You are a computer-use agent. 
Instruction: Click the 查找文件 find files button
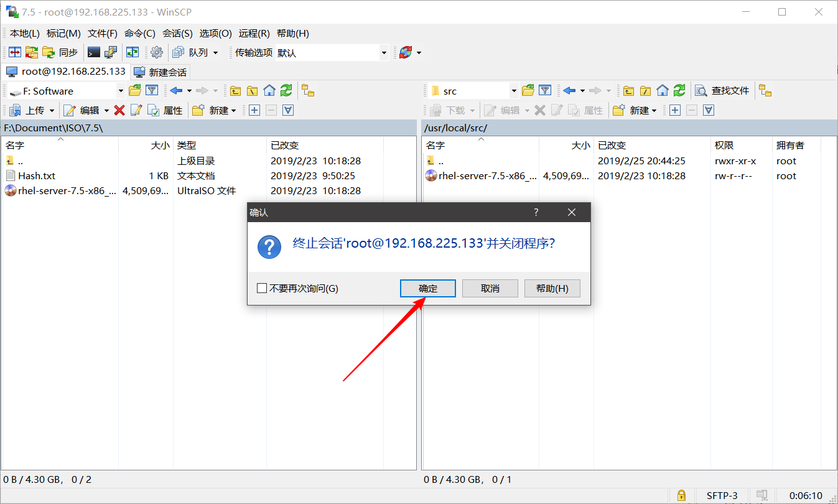[x=722, y=91]
